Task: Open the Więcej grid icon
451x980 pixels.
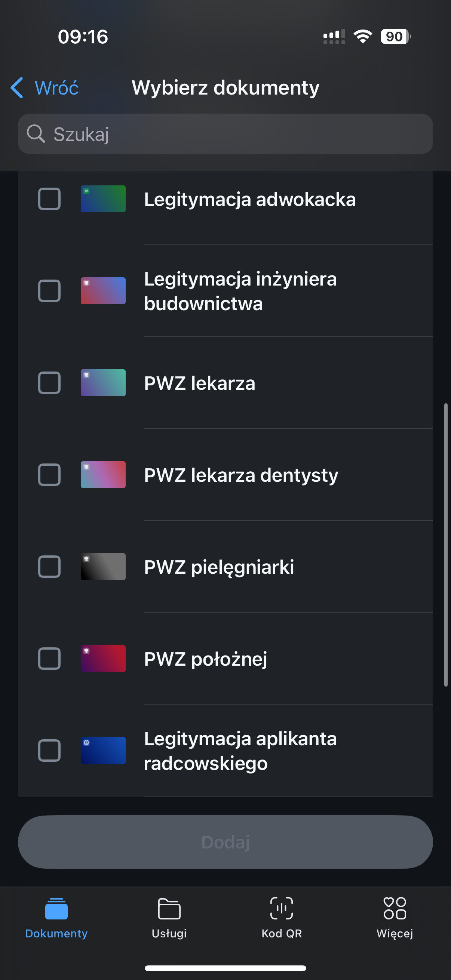Action: tap(395, 908)
